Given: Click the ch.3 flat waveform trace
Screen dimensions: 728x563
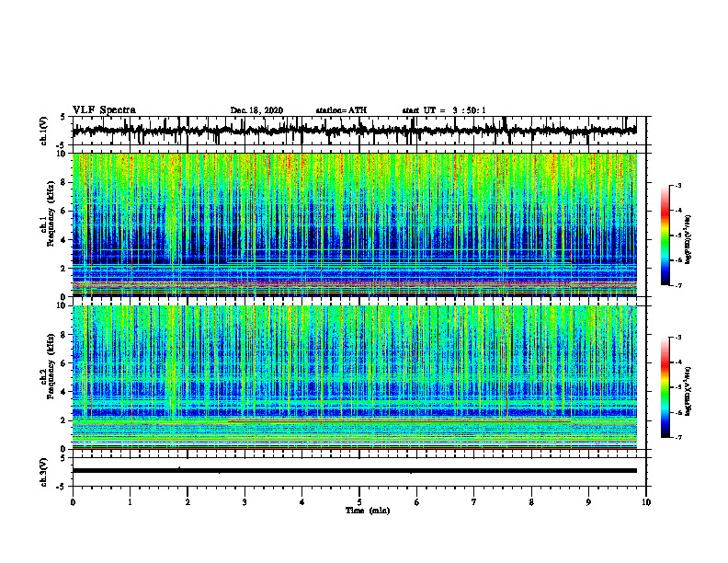Looking at the screenshot, I should [354, 471].
